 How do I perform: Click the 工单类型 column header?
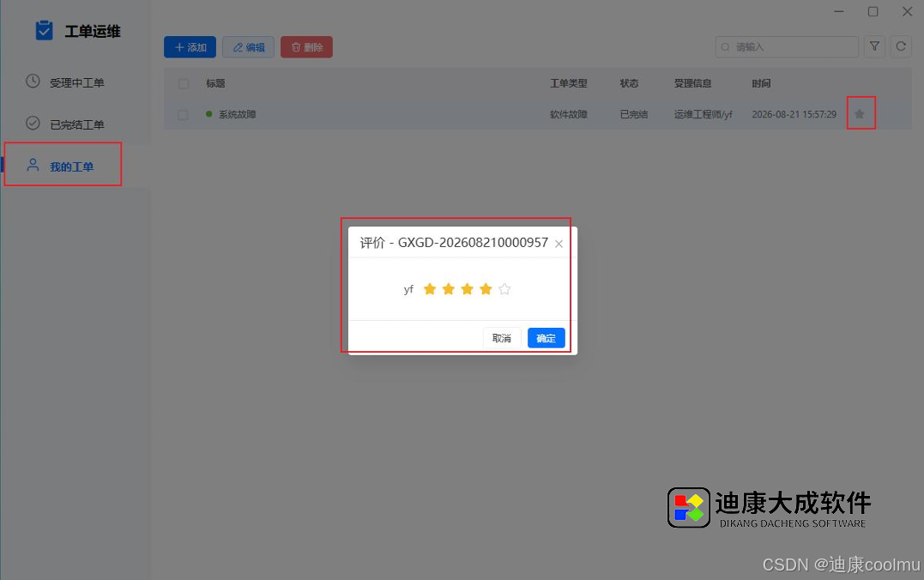[x=569, y=83]
